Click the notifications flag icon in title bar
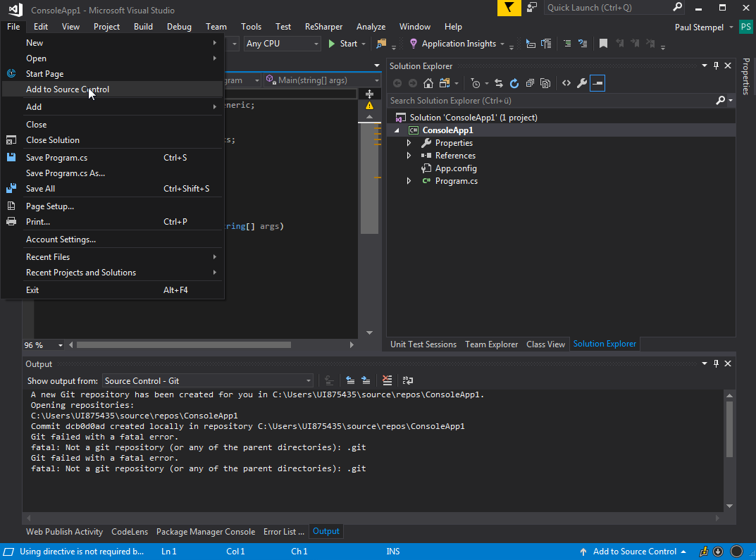The height and width of the screenshot is (560, 756). tap(509, 8)
